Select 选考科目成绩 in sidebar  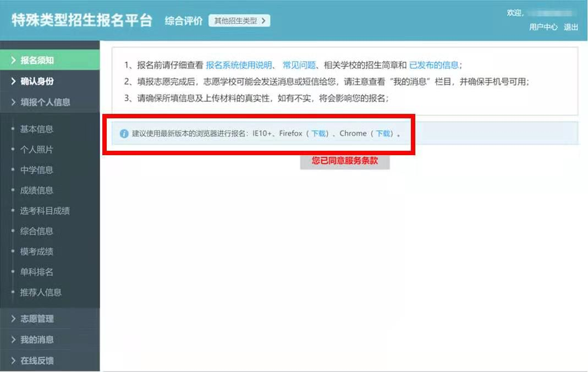(45, 211)
